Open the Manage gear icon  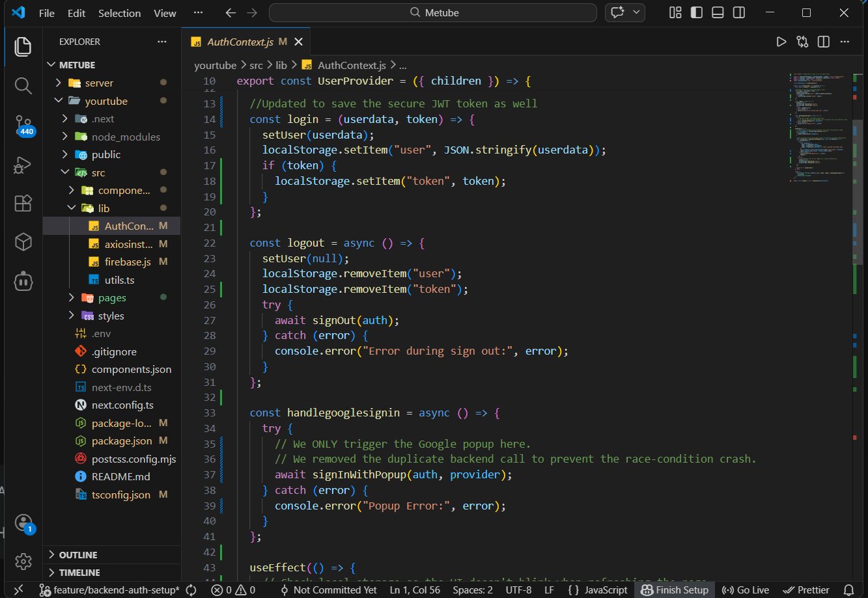click(x=23, y=561)
